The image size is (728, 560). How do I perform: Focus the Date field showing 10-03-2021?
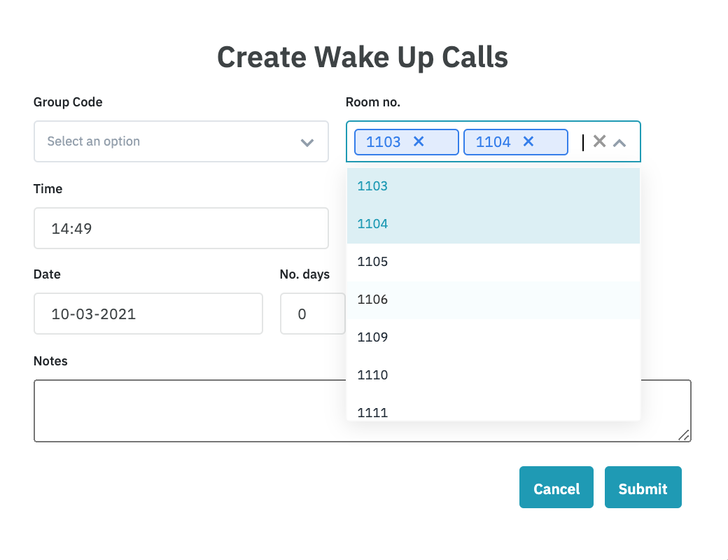click(x=148, y=314)
